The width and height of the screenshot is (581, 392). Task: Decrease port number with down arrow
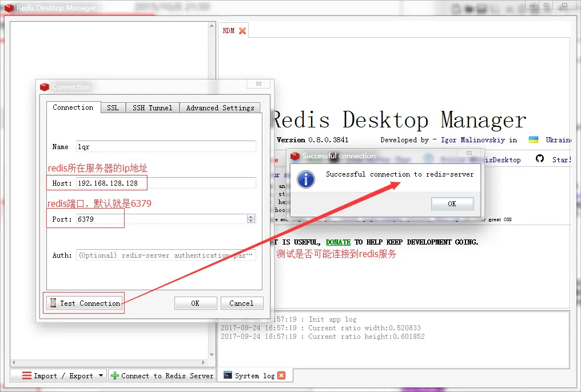coord(251,221)
